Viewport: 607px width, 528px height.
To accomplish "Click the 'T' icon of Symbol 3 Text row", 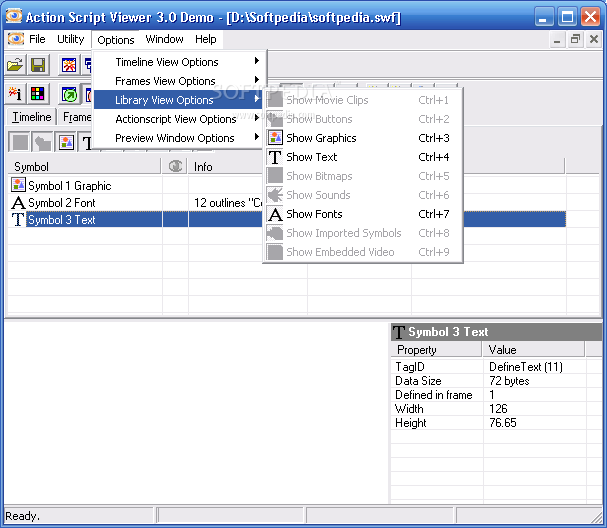I will coord(18,219).
